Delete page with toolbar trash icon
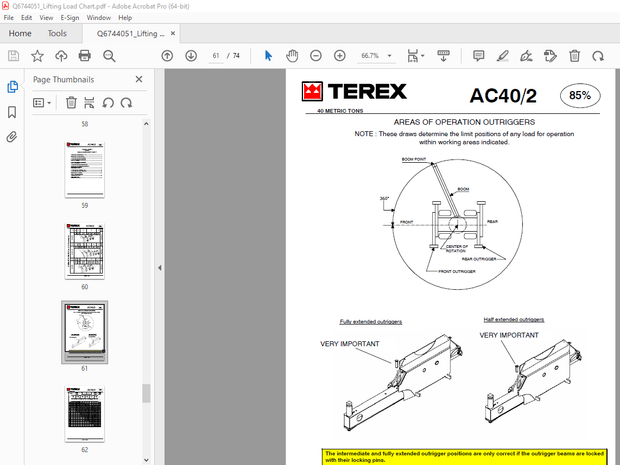Image resolution: width=620 pixels, height=465 pixels. point(575,56)
